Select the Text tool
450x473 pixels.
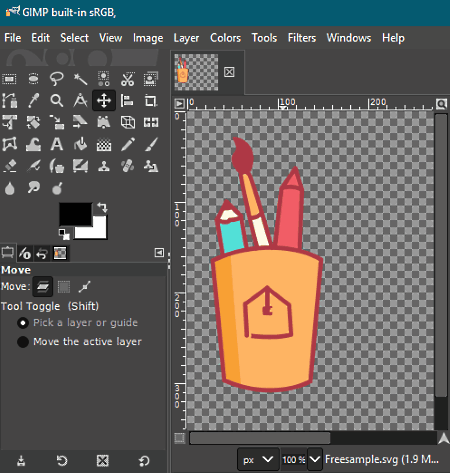click(57, 144)
